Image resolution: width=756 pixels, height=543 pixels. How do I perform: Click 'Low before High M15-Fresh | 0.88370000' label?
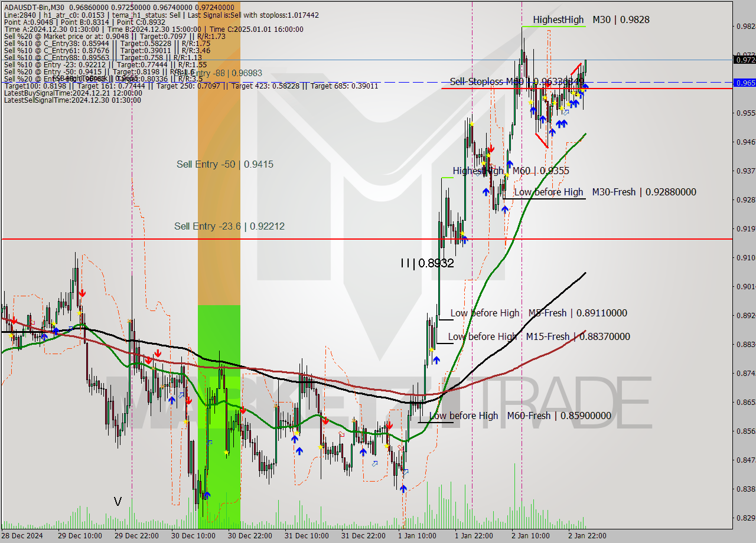click(x=539, y=336)
